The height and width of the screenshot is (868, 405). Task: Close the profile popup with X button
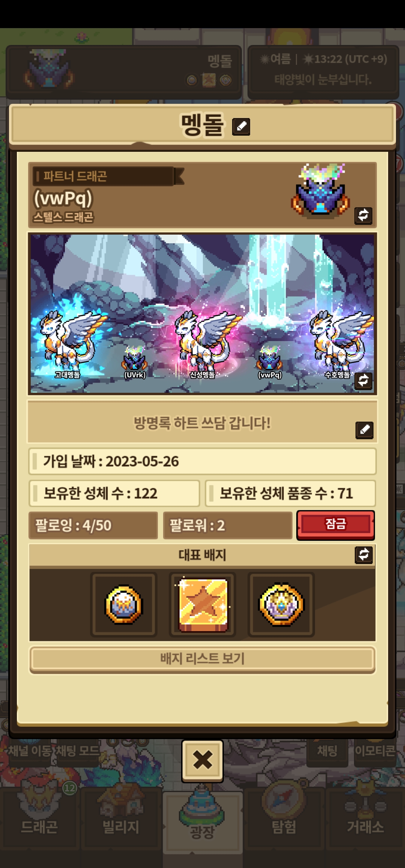click(202, 760)
